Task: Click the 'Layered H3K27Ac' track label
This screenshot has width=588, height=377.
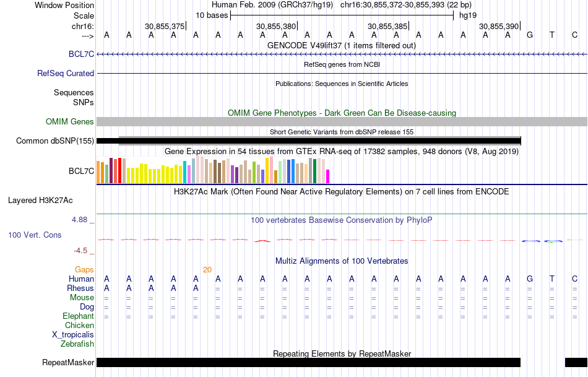Action: [40, 201]
